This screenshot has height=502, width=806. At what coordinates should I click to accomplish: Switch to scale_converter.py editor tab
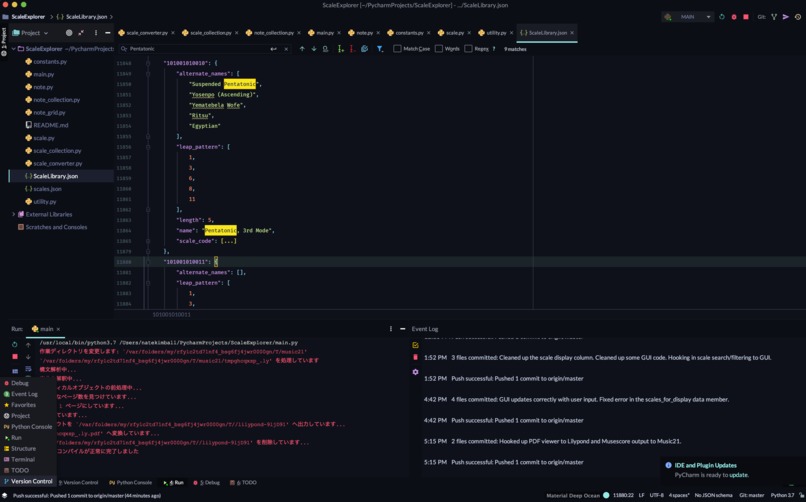coord(146,33)
